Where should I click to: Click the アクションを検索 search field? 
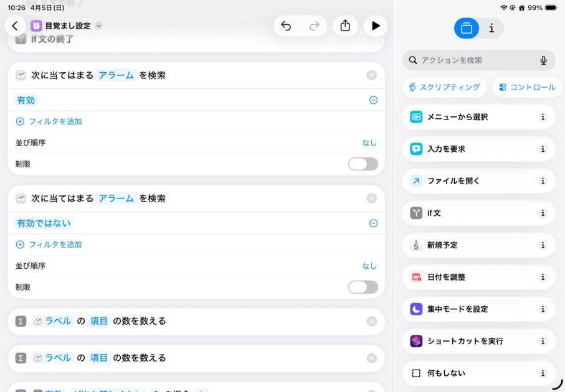click(473, 60)
